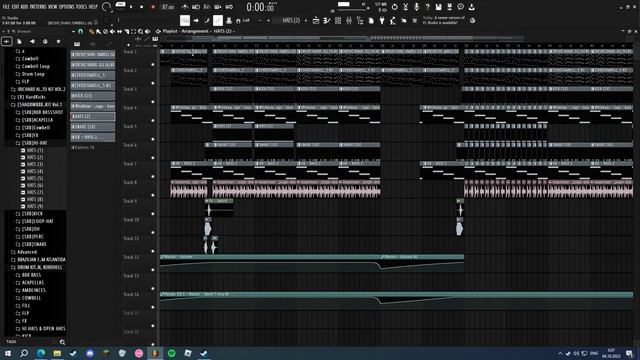This screenshot has width=640, height=360.
Task: Stop playback with the stop button
Action: pyautogui.click(x=142, y=7)
